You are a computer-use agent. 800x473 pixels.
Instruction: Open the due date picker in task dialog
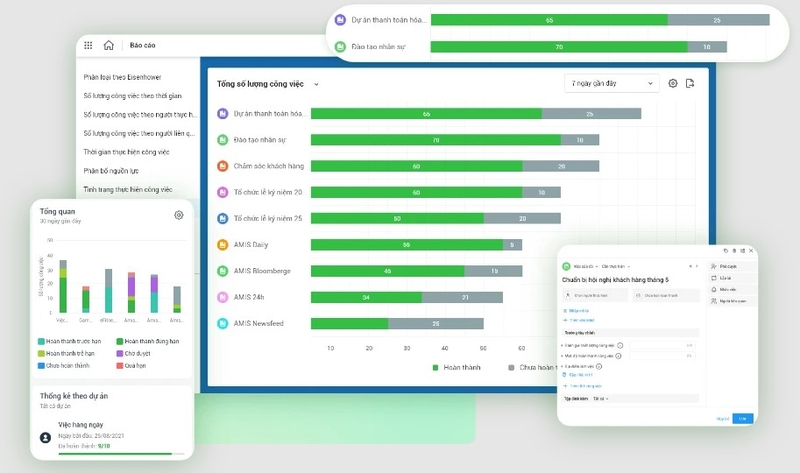[666, 295]
